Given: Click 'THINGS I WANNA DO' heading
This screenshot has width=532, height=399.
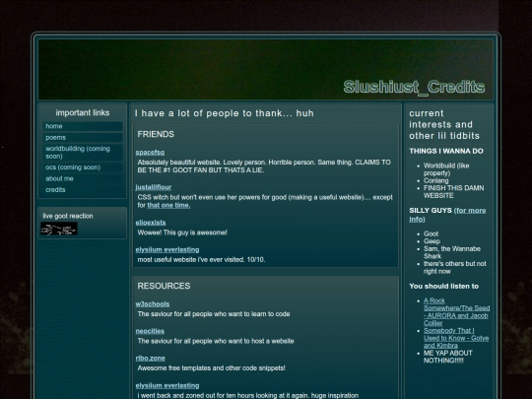Looking at the screenshot, I should tap(446, 152).
